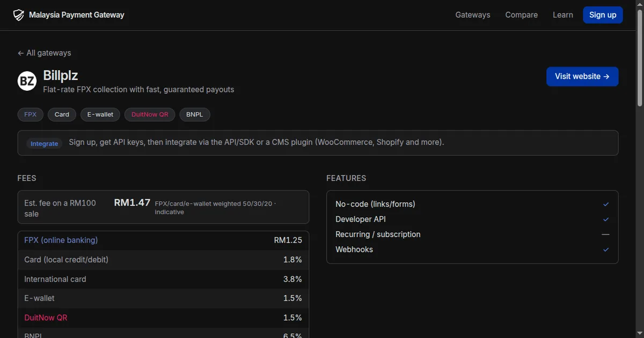Click the E-wallet fee row label
Screen dimensions: 644x338
[x=39, y=298]
